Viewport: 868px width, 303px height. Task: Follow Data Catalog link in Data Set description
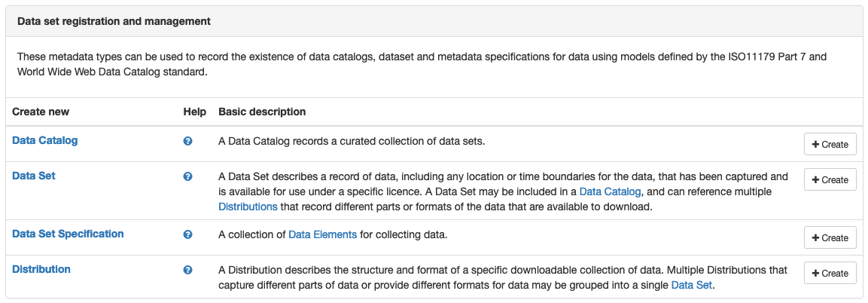tap(610, 191)
